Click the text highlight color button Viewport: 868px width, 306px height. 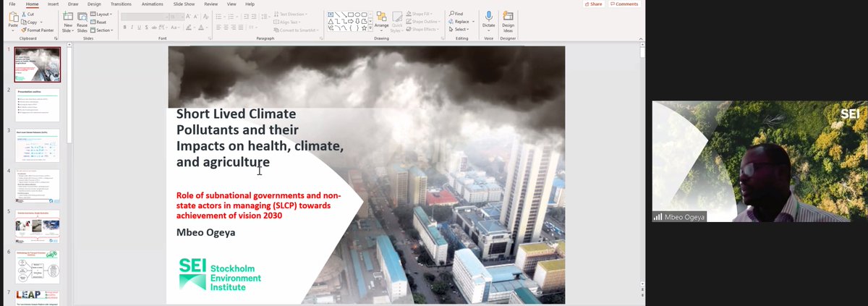(189, 27)
